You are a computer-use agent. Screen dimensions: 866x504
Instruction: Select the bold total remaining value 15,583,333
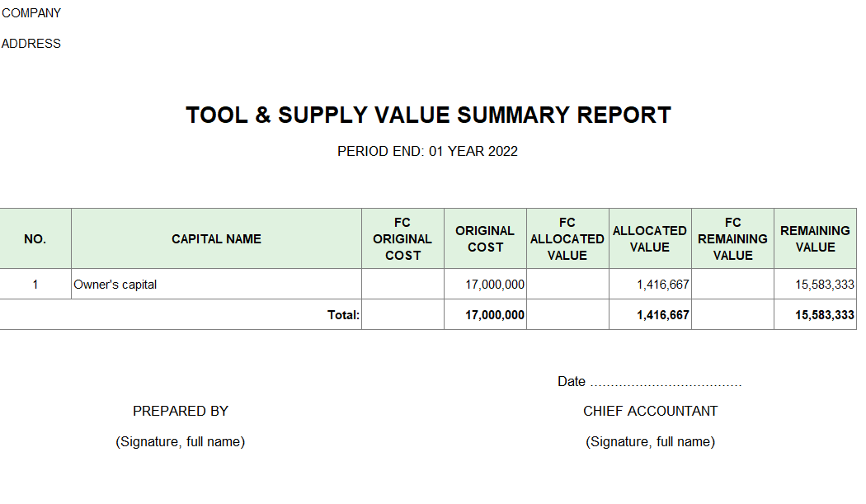coord(825,315)
